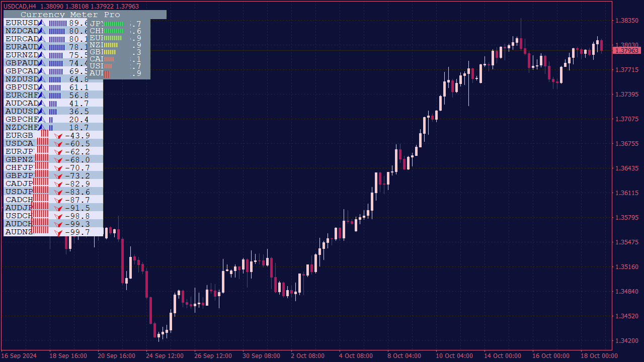
Task: Click the red down arrow next to -43.9
Action: click(x=58, y=136)
